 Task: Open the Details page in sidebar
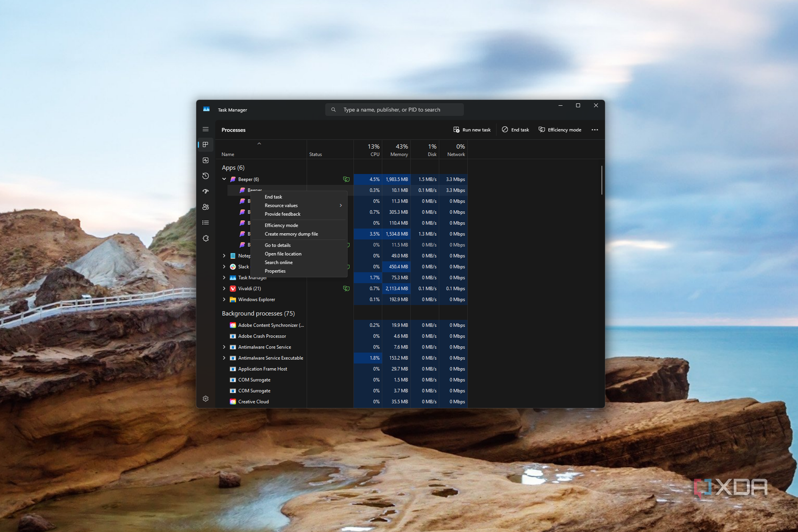(206, 222)
